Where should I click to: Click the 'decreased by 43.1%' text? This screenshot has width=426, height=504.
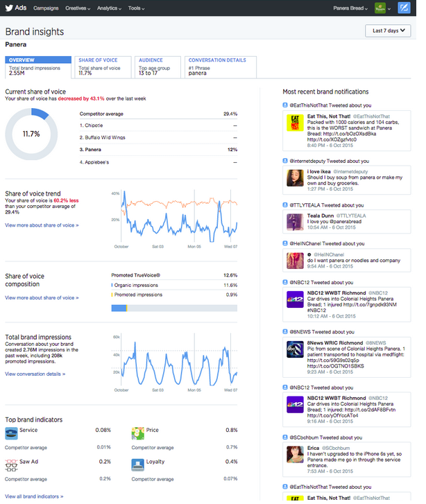click(81, 98)
